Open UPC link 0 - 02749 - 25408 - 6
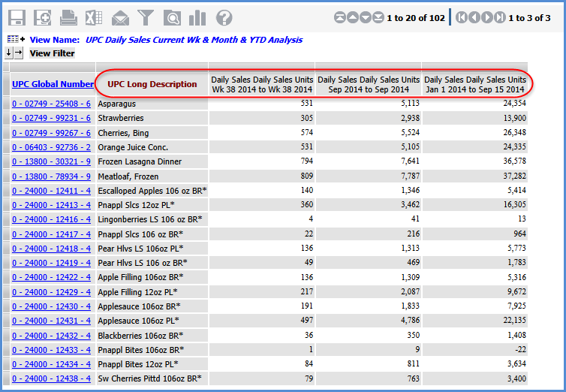This screenshot has width=566, height=392. point(51,104)
